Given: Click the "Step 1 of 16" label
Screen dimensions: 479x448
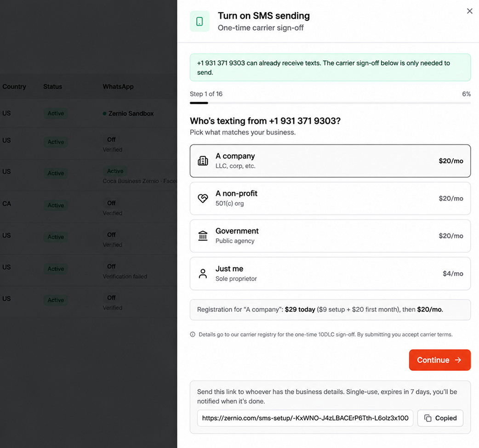Looking at the screenshot, I should [x=206, y=94].
